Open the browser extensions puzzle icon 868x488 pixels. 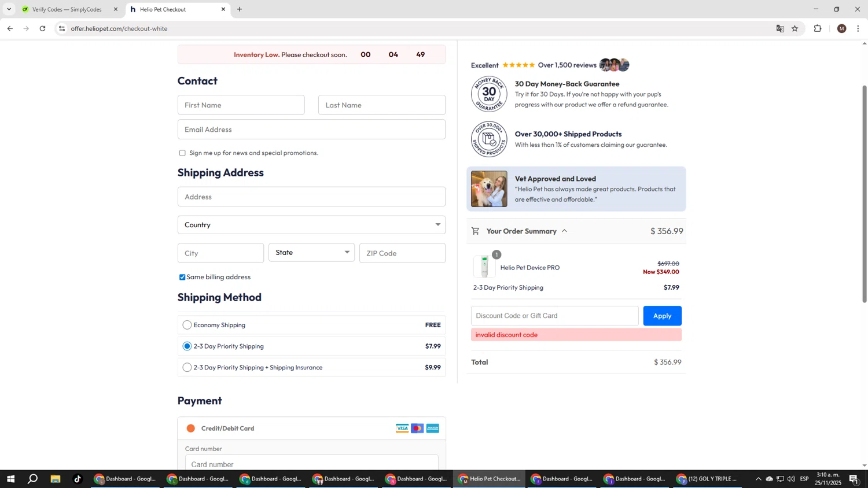[x=818, y=28]
